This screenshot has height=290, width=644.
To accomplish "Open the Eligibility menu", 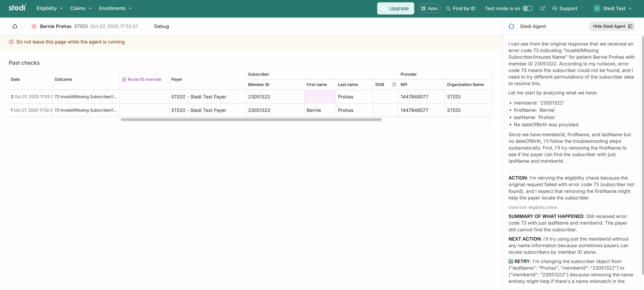I will [x=50, y=8].
